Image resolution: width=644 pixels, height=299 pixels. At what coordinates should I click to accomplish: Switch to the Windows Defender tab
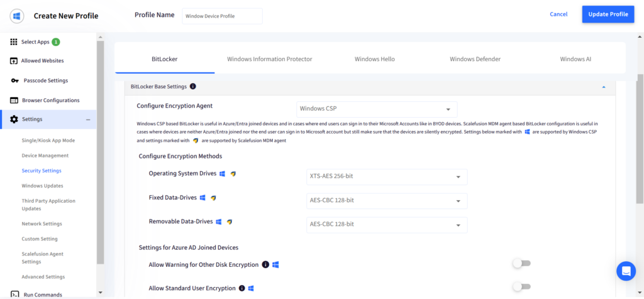(475, 59)
